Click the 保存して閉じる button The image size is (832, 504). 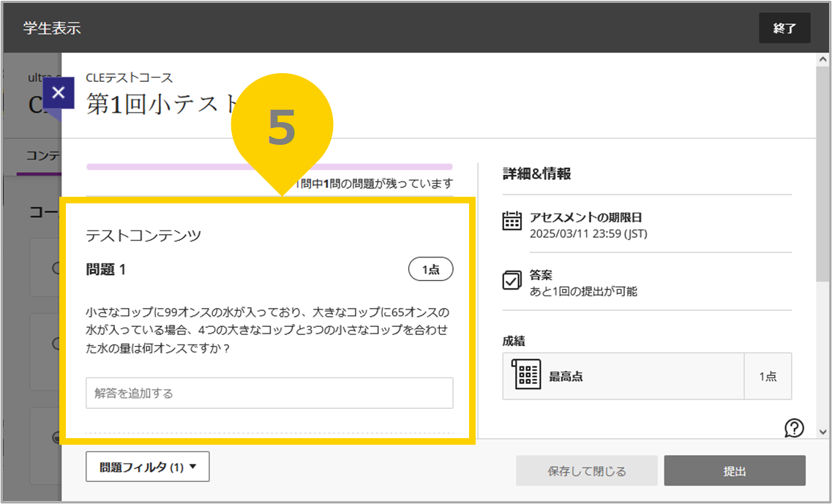pyautogui.click(x=587, y=470)
